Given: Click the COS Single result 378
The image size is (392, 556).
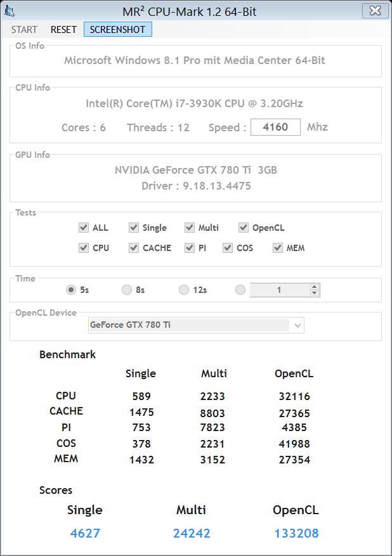Looking at the screenshot, I should point(141,444).
